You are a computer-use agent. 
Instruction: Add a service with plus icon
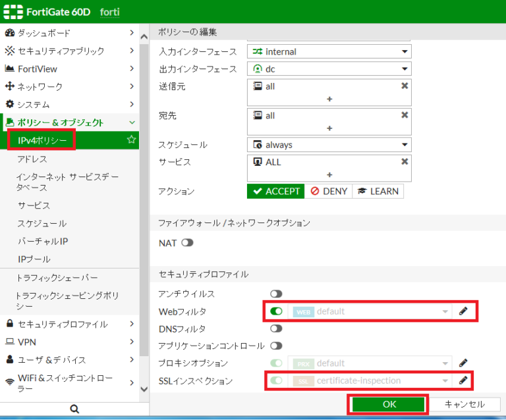tap(329, 174)
